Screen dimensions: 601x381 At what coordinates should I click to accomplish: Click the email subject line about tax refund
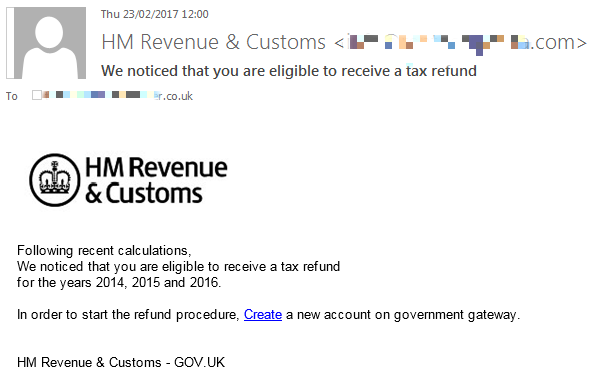pyautogui.click(x=289, y=71)
